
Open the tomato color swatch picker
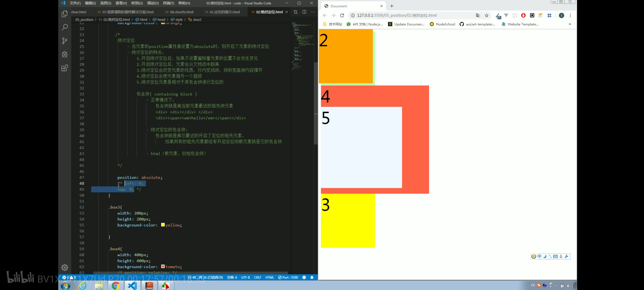[x=163, y=266]
